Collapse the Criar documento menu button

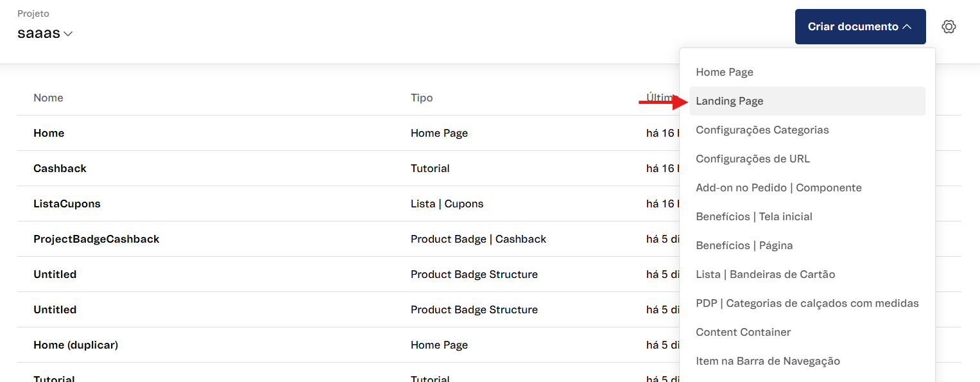[x=859, y=27]
